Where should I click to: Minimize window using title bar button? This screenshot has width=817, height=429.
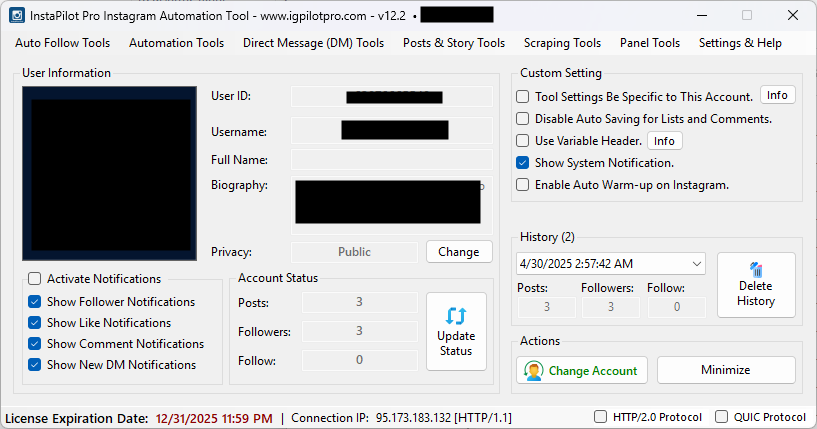click(702, 15)
